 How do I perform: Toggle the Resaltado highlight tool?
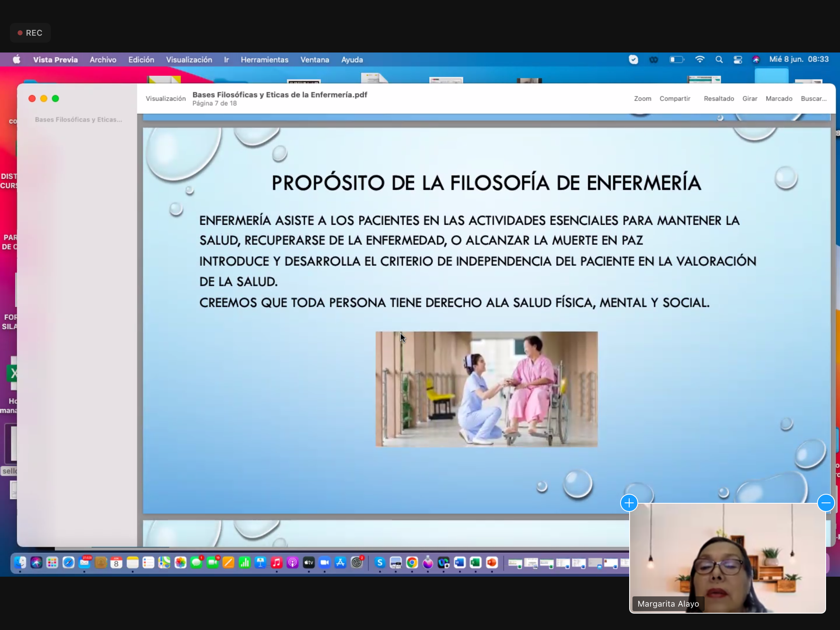[719, 98]
